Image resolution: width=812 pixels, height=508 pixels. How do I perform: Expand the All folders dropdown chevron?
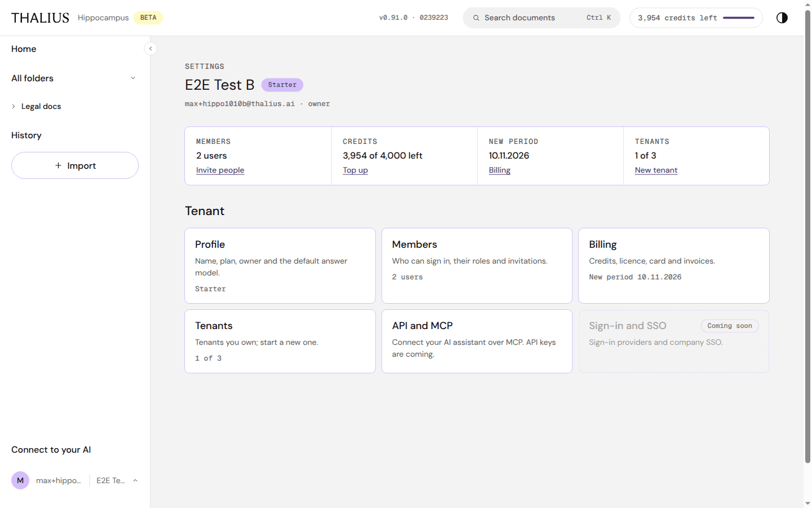133,78
